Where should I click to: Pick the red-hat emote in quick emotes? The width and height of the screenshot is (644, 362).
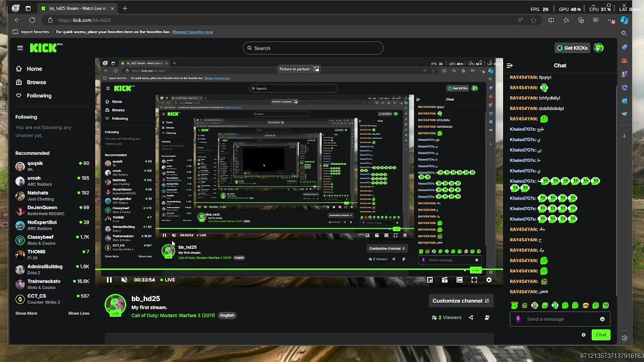pos(585,305)
